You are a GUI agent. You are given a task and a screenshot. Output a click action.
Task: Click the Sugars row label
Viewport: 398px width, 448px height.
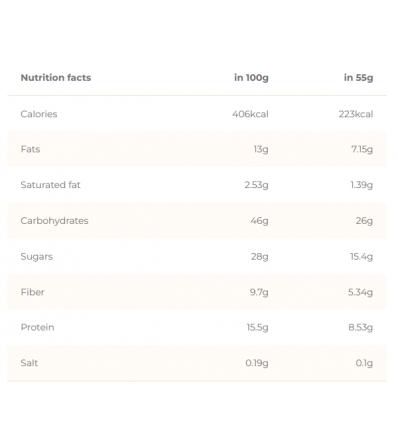(37, 257)
